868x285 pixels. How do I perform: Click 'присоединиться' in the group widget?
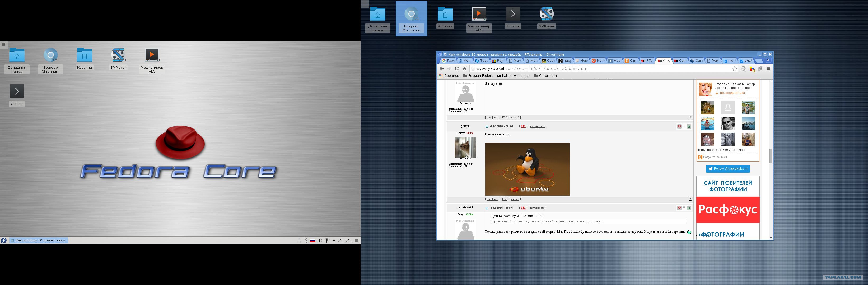(x=732, y=93)
